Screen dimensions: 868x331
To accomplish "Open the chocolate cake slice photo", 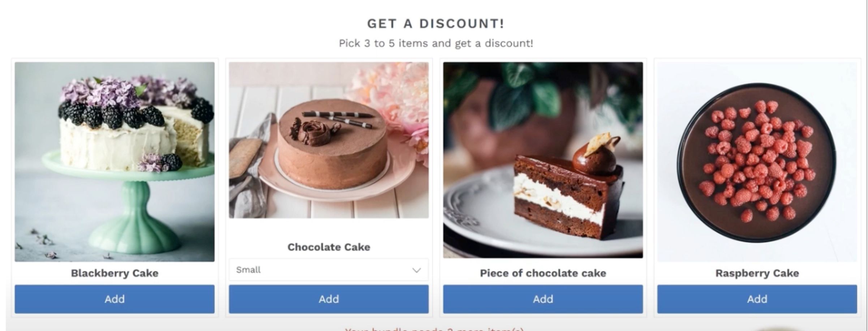I will (543, 160).
